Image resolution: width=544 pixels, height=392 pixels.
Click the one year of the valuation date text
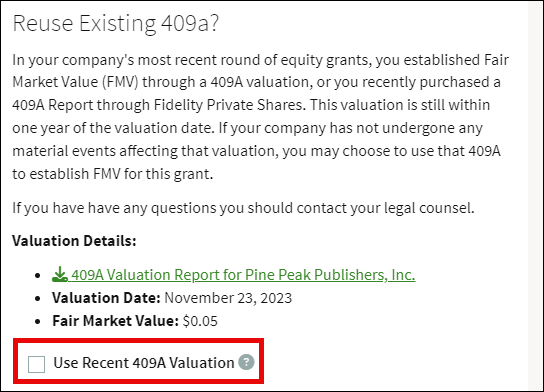(x=112, y=128)
